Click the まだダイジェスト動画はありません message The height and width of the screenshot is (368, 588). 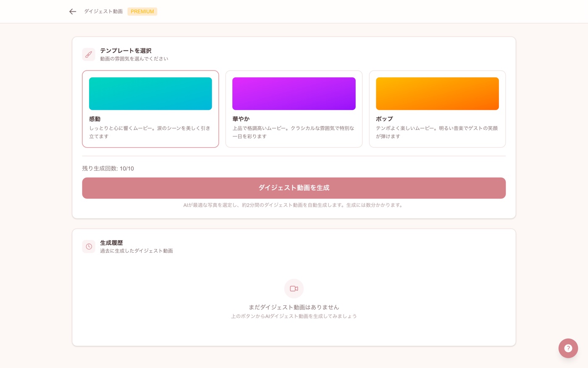click(294, 307)
